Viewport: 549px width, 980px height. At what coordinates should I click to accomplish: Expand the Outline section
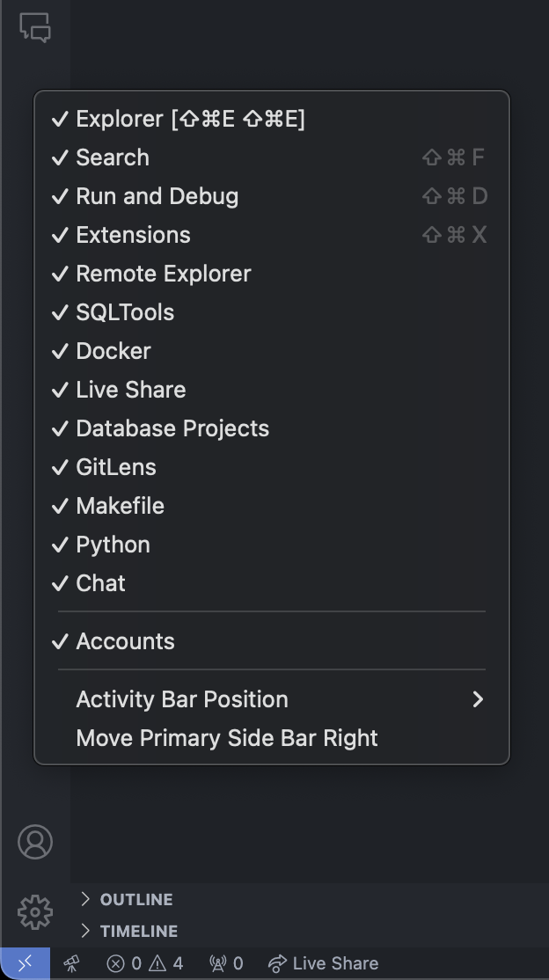click(136, 899)
